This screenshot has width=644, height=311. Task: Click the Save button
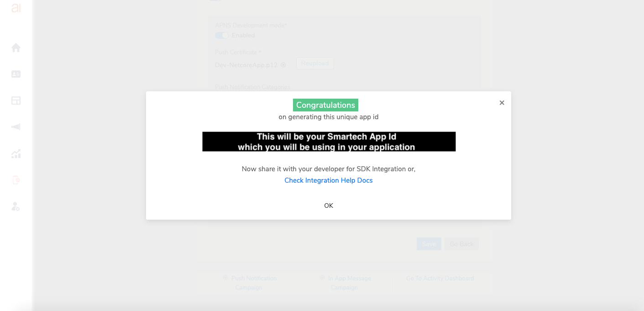coord(429,244)
